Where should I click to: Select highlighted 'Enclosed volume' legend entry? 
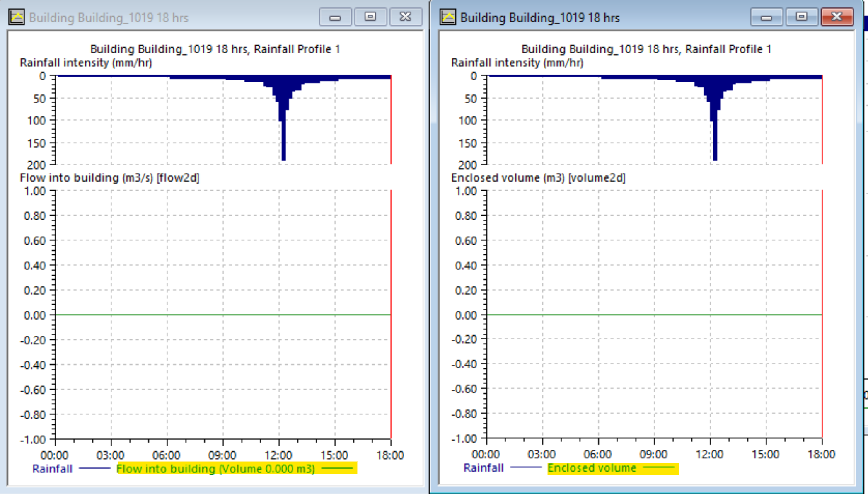click(x=592, y=468)
